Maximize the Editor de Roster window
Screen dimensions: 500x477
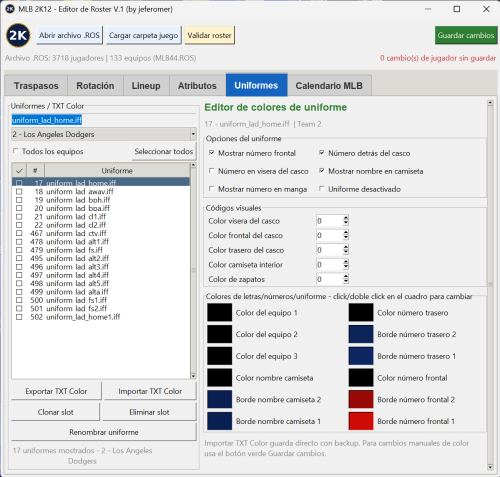(x=457, y=9)
